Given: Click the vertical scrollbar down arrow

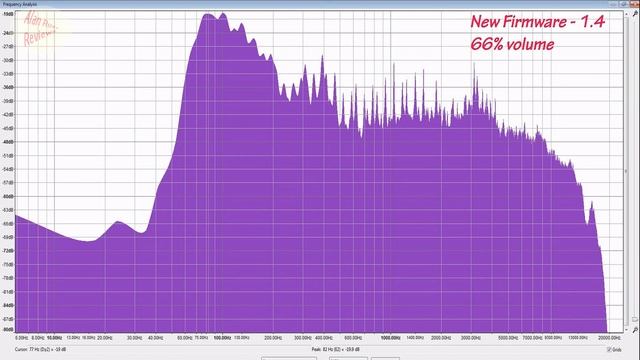Looking at the screenshot, I should [x=627, y=329].
